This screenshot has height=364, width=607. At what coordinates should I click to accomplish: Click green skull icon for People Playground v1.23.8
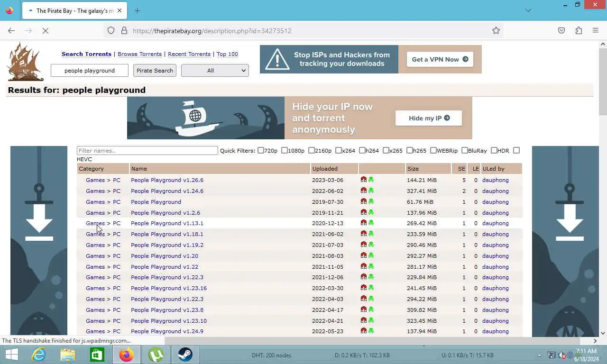[371, 309]
